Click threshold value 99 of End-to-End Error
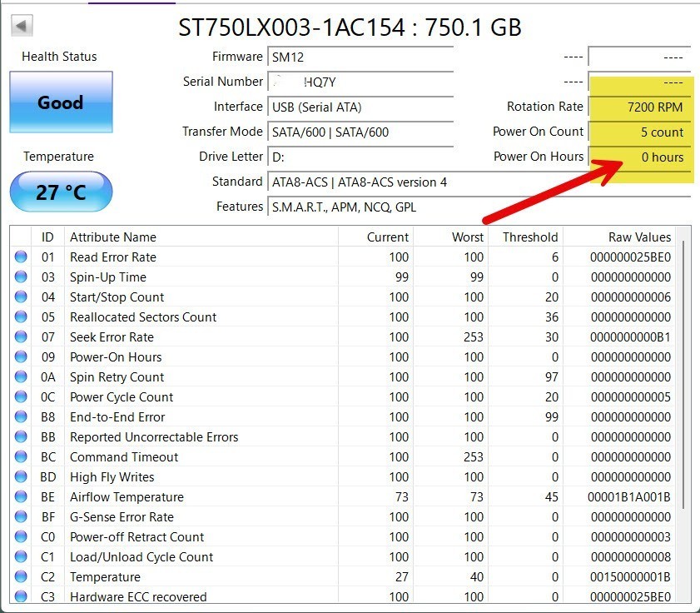This screenshot has height=613, width=700. click(551, 417)
